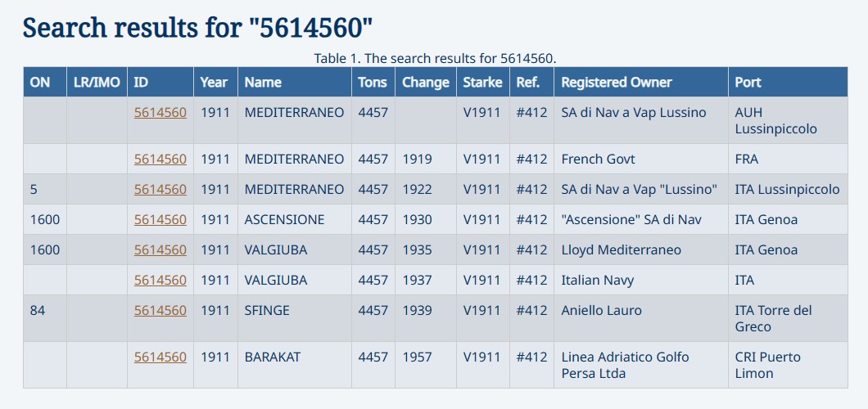Click the Starke column header
The width and height of the screenshot is (868, 409).
tap(482, 83)
